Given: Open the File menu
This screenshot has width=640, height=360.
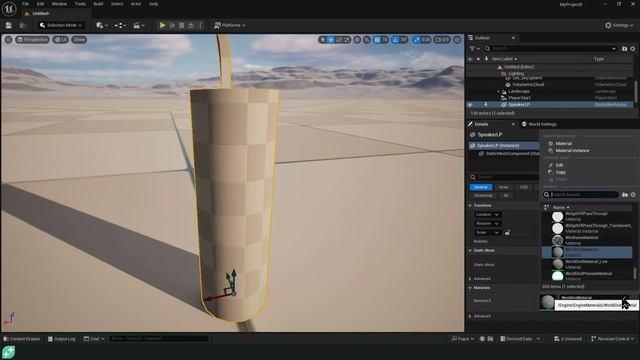Looking at the screenshot, I should click(25, 4).
